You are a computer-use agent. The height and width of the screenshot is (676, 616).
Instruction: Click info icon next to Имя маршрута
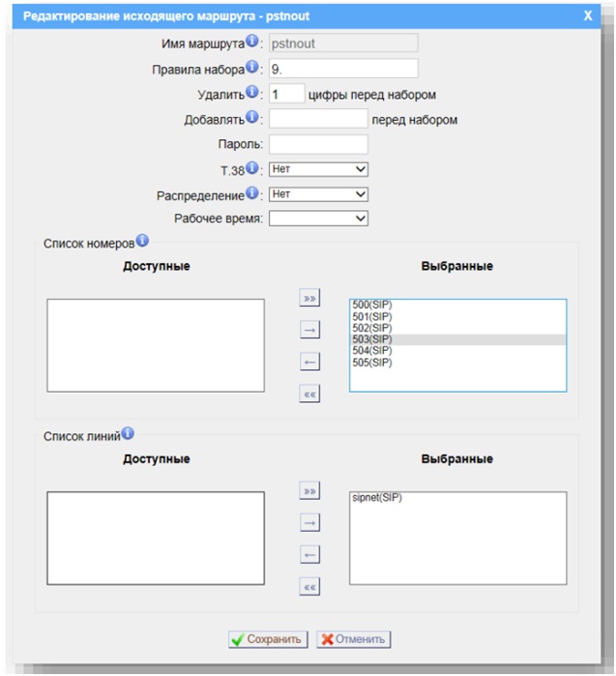coord(251,42)
